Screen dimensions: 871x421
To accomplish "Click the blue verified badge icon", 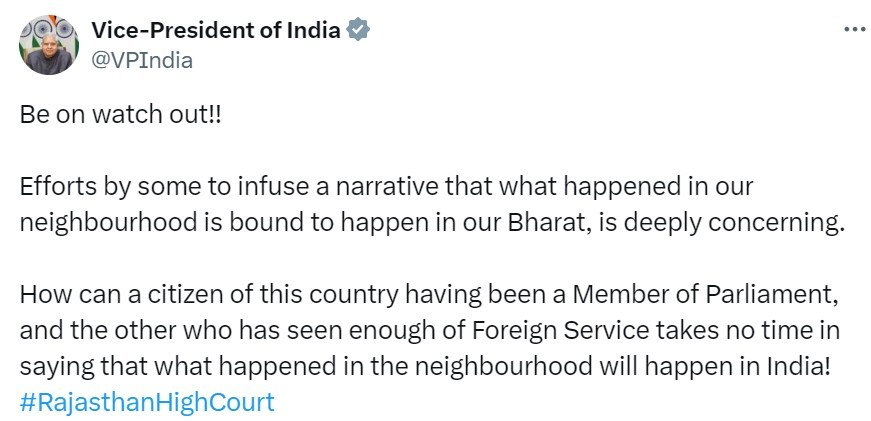I will click(x=359, y=31).
